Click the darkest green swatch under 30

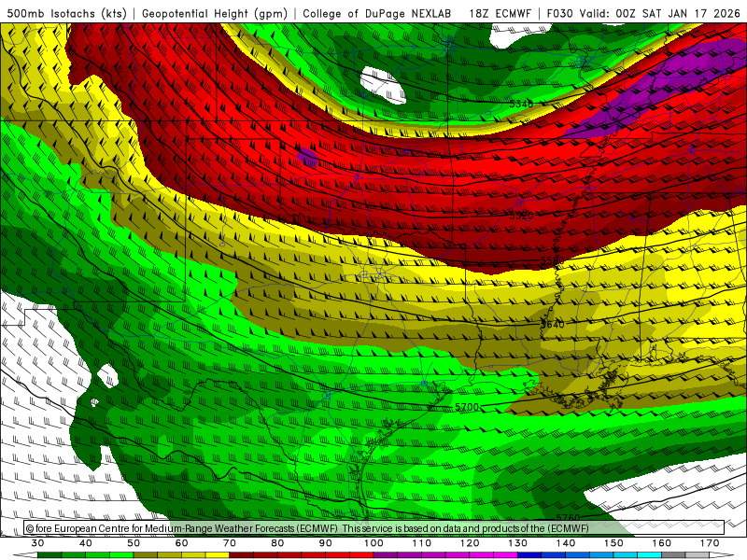49,555
